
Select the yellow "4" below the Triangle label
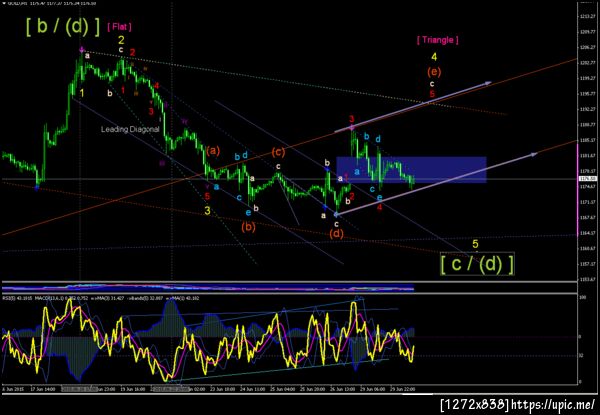(x=434, y=57)
